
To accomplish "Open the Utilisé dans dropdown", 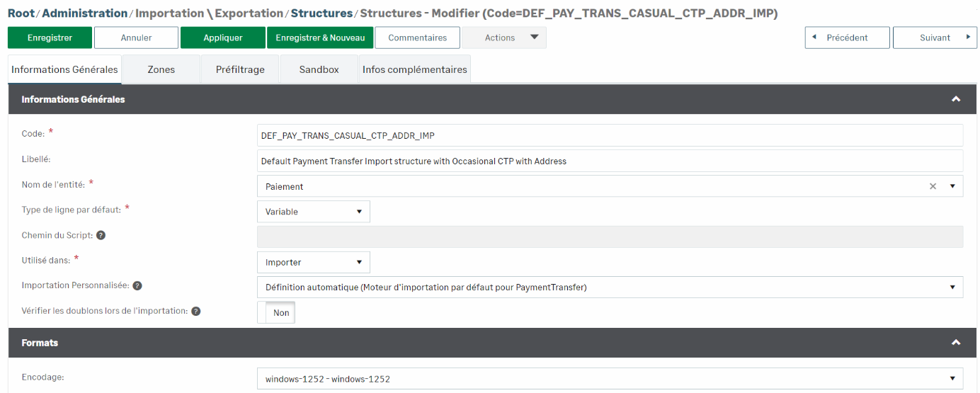I will pyautogui.click(x=313, y=263).
